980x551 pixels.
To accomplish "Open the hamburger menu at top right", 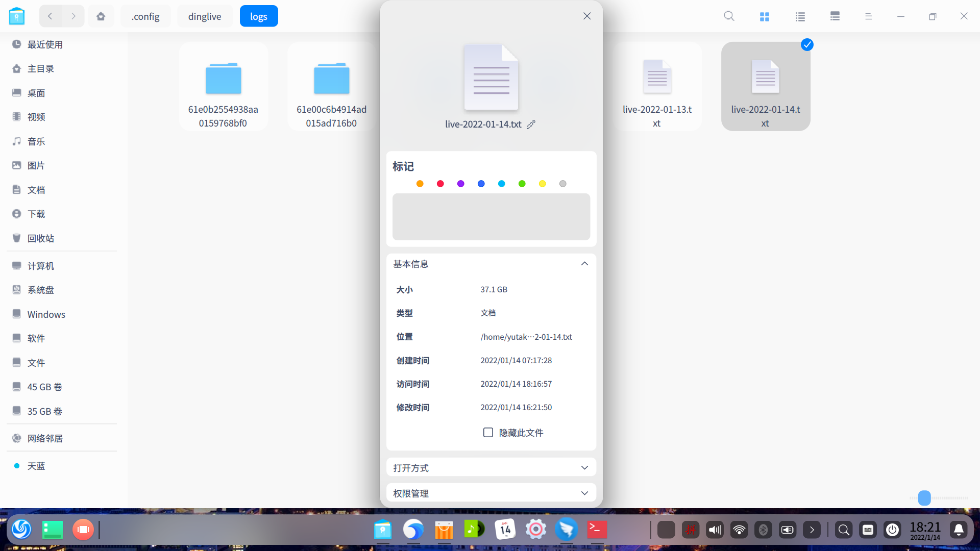I will pyautogui.click(x=869, y=16).
